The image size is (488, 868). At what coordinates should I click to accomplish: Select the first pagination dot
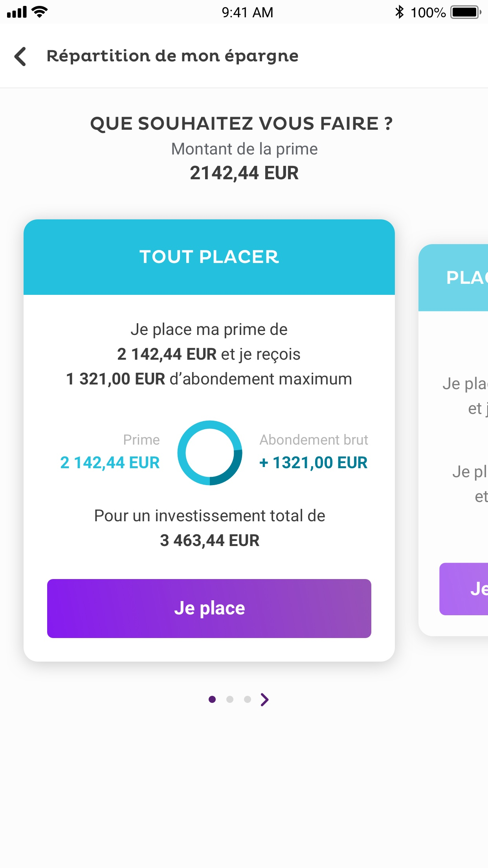coord(212,699)
